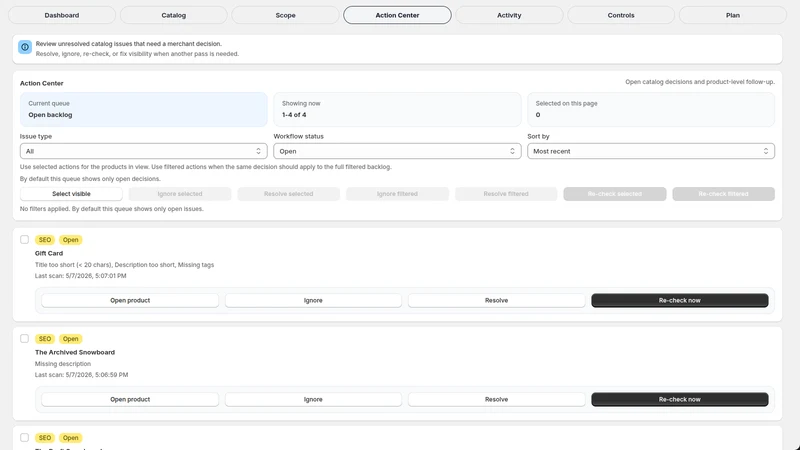Viewport: 800px width, 450px height.
Task: Switch to the Catalog tab
Action: [173, 15]
